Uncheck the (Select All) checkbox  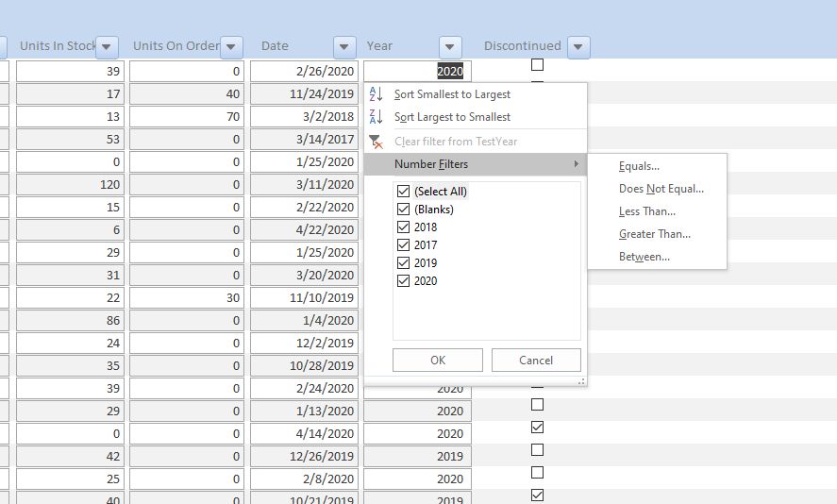(x=404, y=192)
